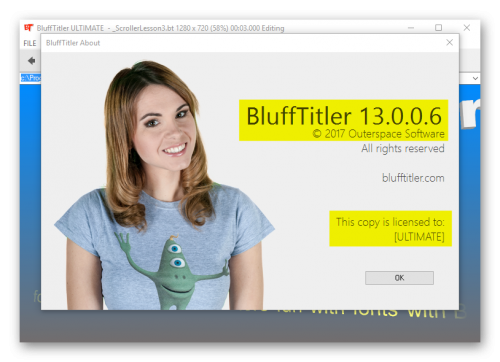
Task: Maximize the BluffTitler ULTIMATE main window
Action: pyautogui.click(x=438, y=28)
